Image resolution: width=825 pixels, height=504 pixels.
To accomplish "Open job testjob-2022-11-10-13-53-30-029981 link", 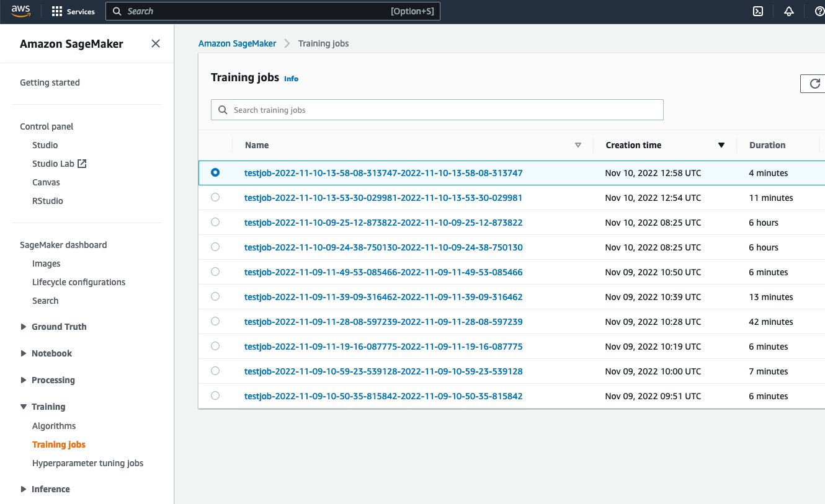I will click(383, 198).
